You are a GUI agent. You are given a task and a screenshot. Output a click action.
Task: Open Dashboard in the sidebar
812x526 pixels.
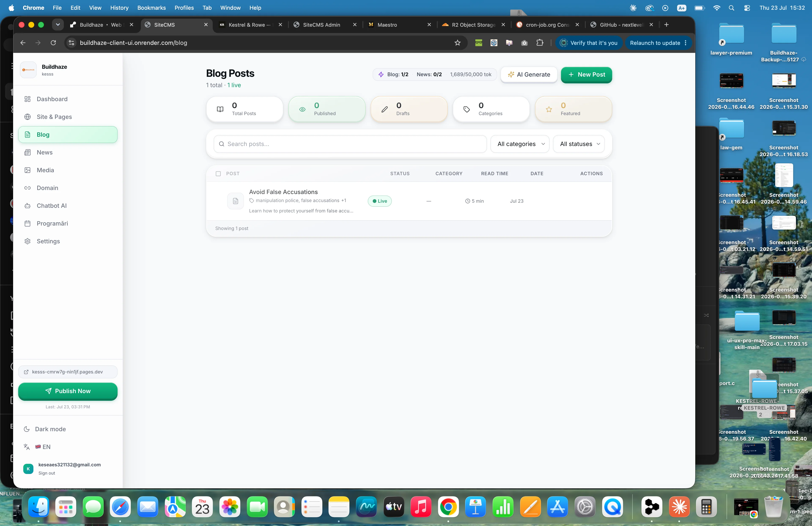point(67,99)
